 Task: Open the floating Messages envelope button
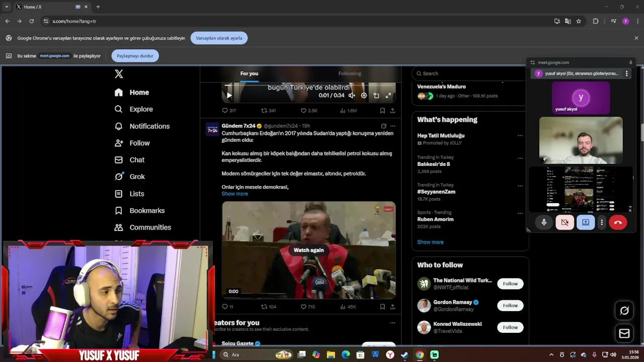(x=624, y=333)
